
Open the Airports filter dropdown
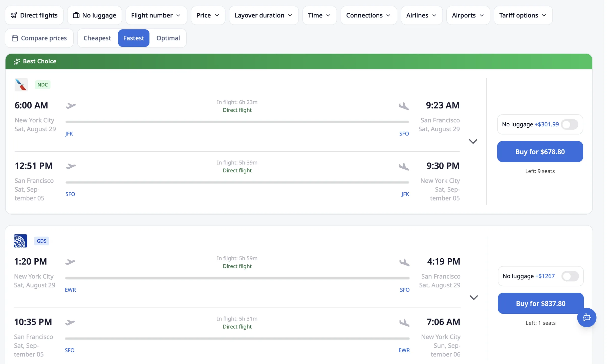click(x=468, y=15)
